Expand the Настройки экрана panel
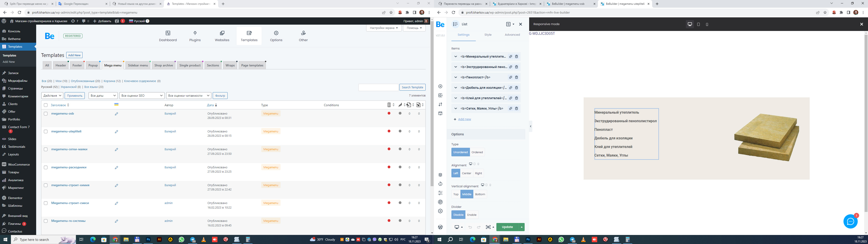This screenshot has height=244, width=868. pos(384,28)
